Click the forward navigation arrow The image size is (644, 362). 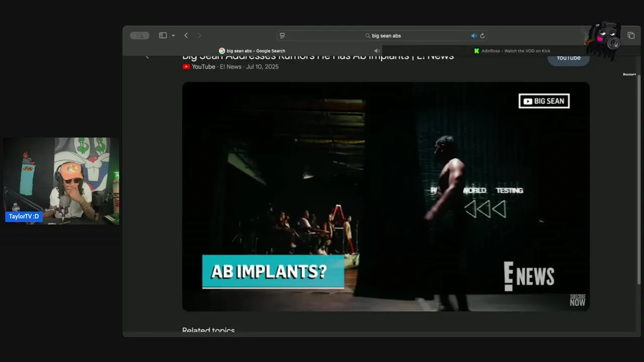pyautogui.click(x=199, y=36)
